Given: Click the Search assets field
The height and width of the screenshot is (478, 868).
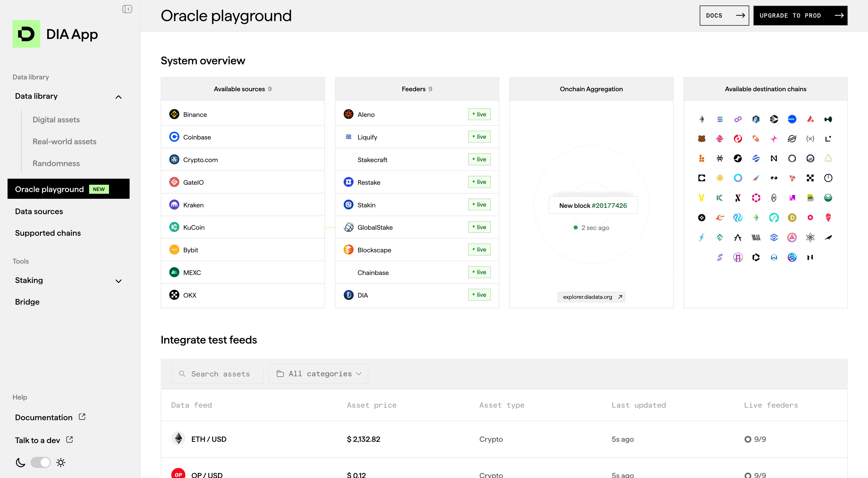Looking at the screenshot, I should point(221,374).
